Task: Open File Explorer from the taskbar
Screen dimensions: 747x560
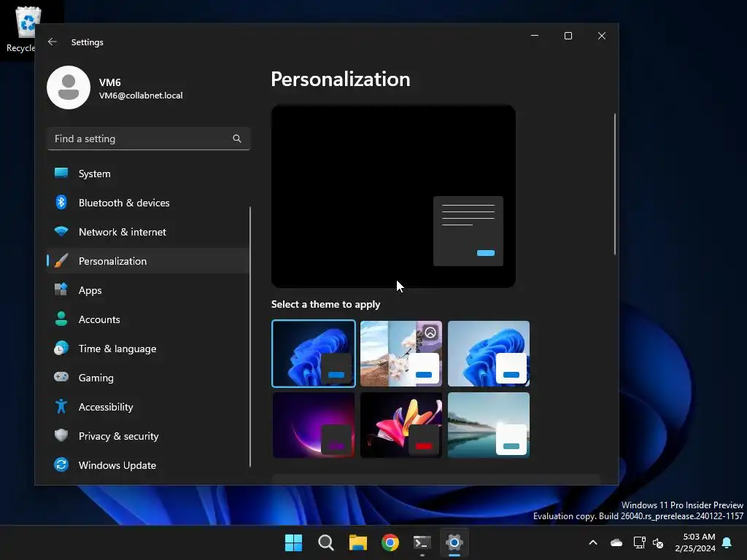Action: (357, 542)
